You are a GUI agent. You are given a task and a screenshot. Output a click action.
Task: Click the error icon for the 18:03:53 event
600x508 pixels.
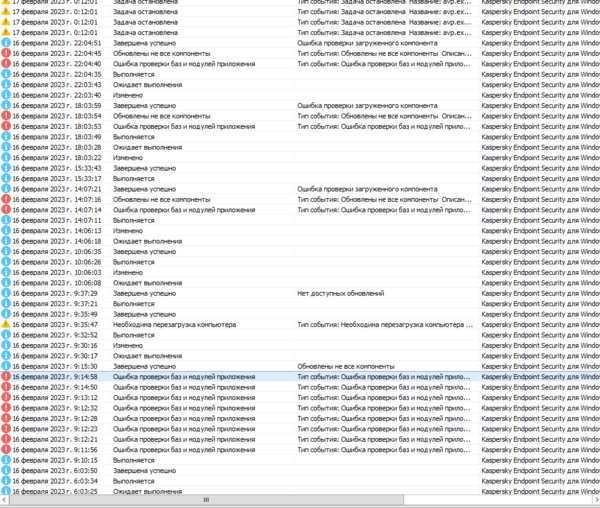pyautogui.click(x=6, y=126)
